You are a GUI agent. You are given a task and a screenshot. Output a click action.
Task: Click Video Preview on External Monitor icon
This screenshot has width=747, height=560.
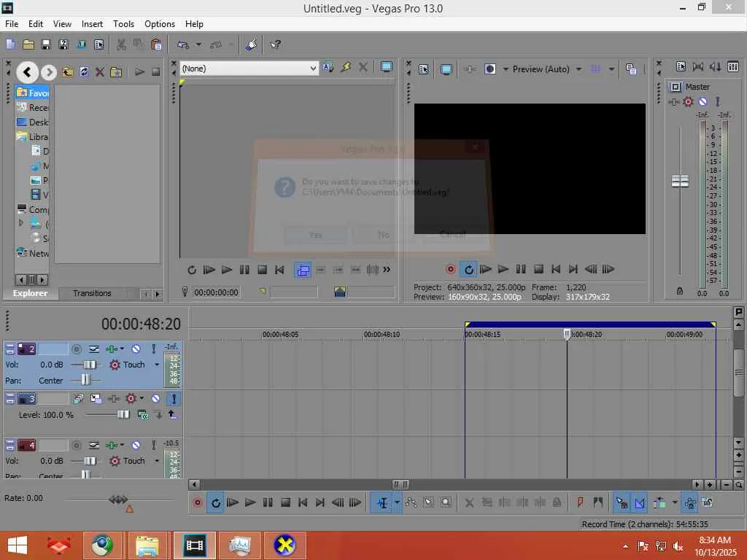pyautogui.click(x=446, y=69)
